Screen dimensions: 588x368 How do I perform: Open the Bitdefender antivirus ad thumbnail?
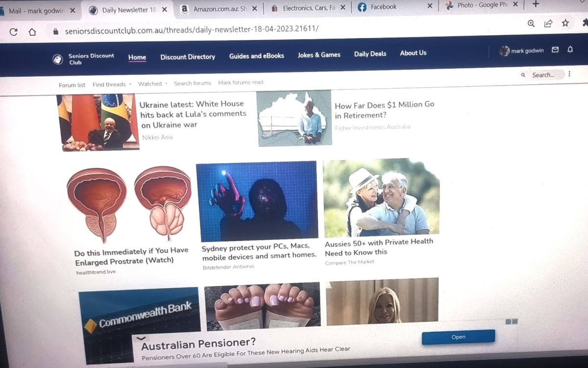(x=257, y=200)
